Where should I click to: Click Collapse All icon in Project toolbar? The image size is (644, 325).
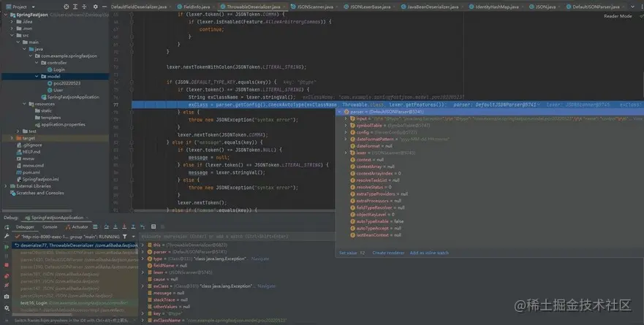click(84, 7)
